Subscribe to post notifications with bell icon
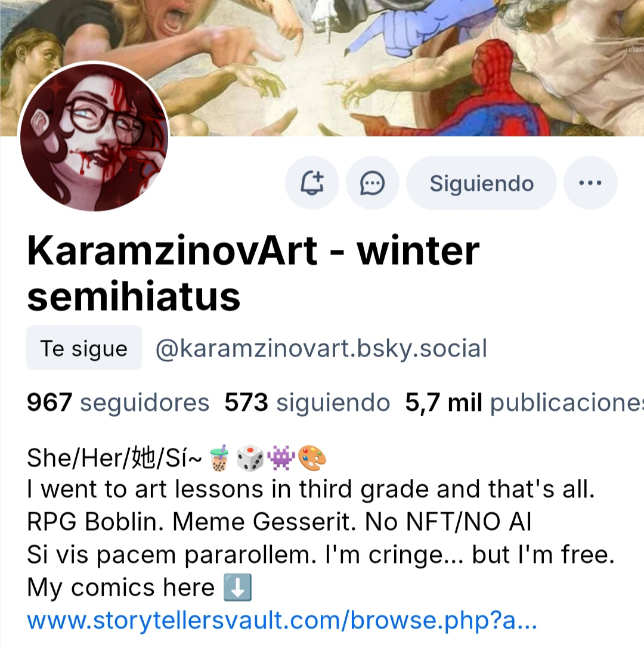Viewport: 644px width, 647px height. [x=312, y=183]
